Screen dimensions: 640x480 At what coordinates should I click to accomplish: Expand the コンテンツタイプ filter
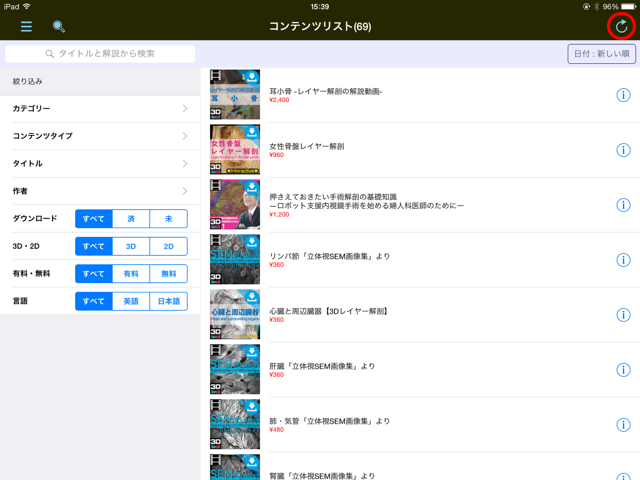[x=100, y=136]
